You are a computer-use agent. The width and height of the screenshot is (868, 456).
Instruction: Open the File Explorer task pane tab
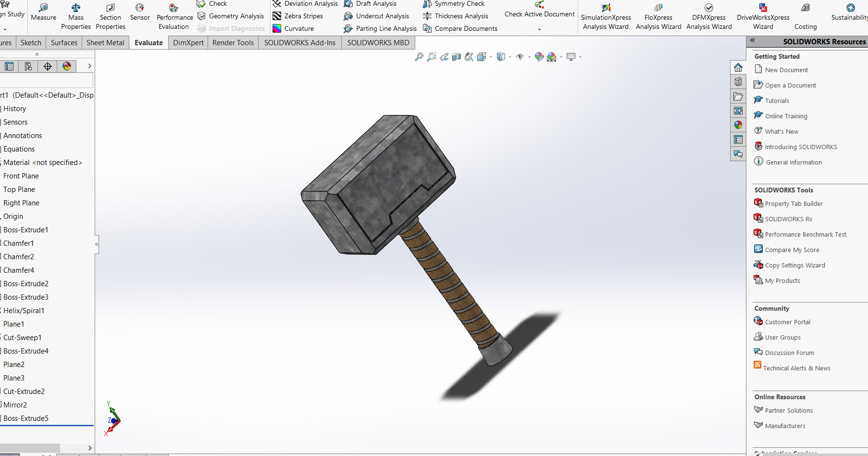click(x=738, y=96)
